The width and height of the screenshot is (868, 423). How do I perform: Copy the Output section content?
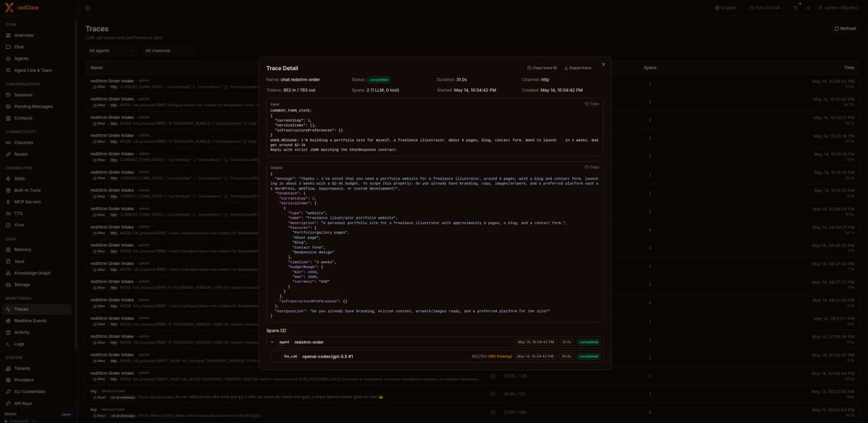point(592,167)
